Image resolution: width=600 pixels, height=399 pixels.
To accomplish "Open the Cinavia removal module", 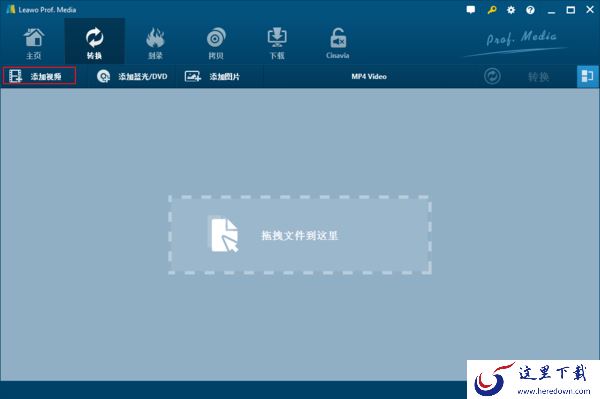I will pyautogui.click(x=338, y=43).
